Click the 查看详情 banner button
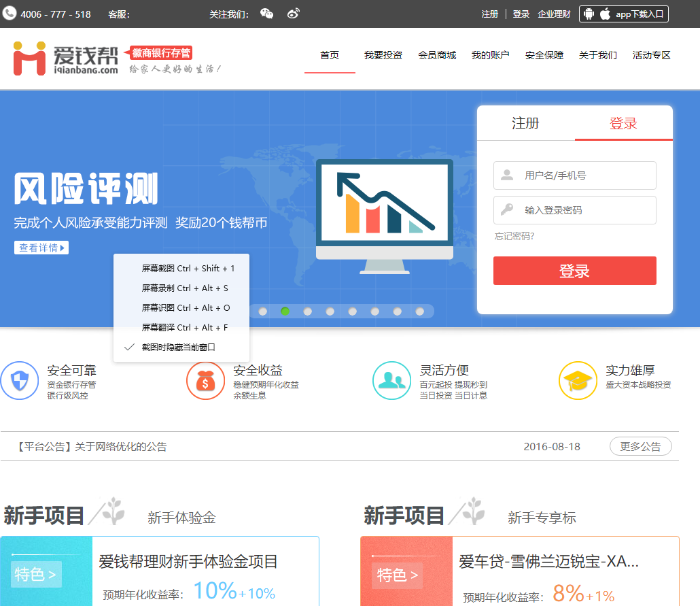700x606 pixels. pos(41,247)
